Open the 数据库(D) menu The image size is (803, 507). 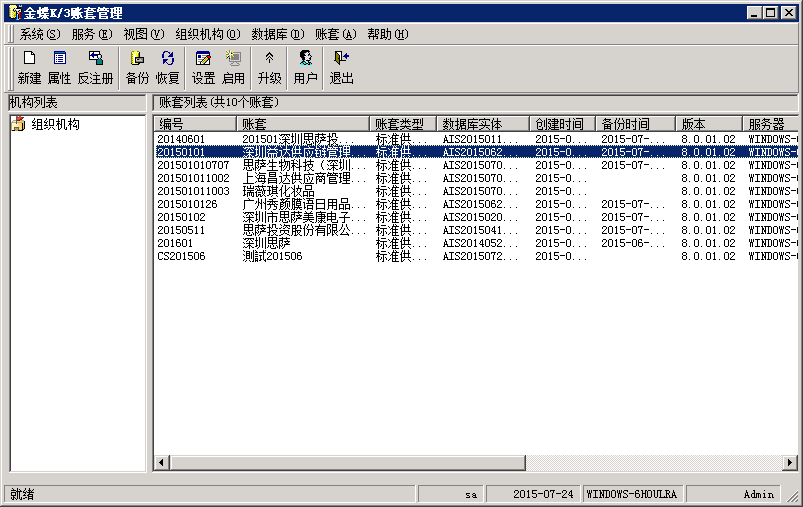[x=278, y=34]
